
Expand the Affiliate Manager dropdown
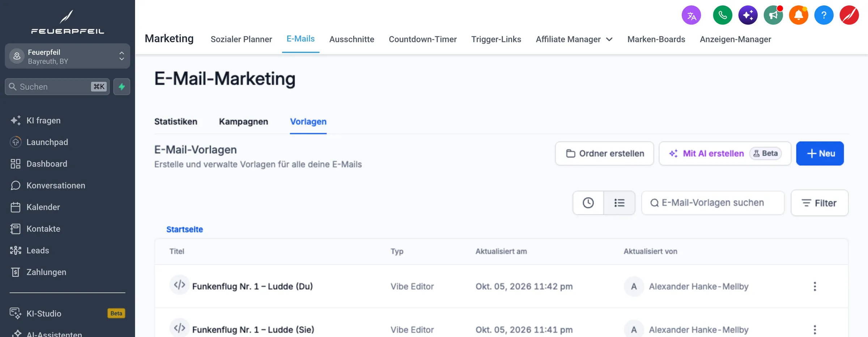point(574,39)
